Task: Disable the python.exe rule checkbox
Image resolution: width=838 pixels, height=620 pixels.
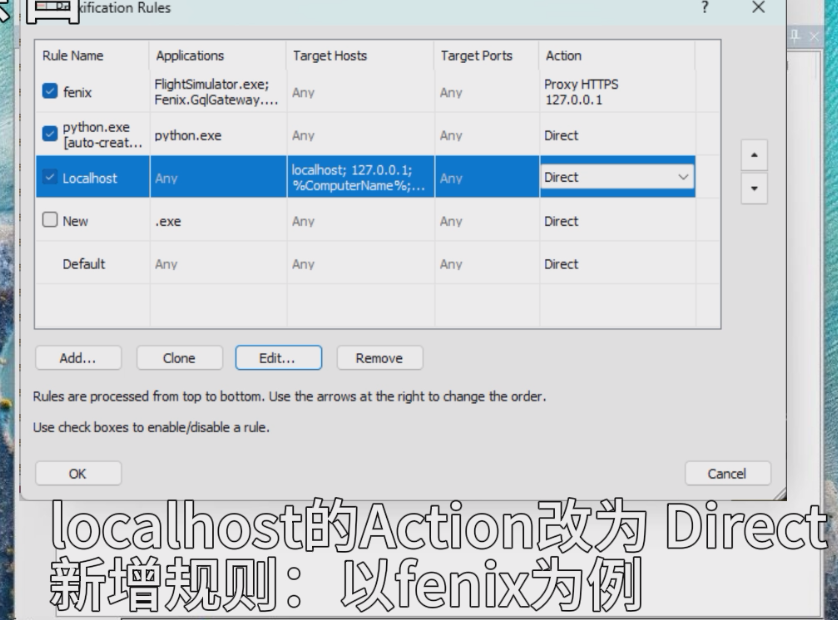Action: [x=50, y=134]
